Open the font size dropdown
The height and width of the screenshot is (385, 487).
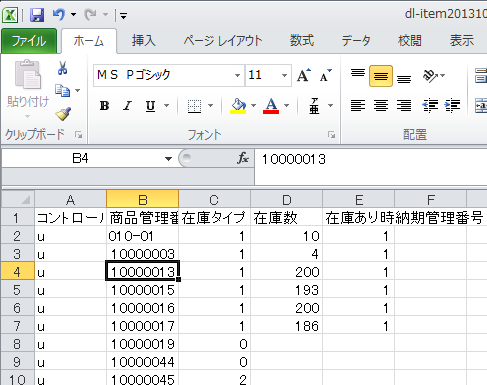pos(284,75)
